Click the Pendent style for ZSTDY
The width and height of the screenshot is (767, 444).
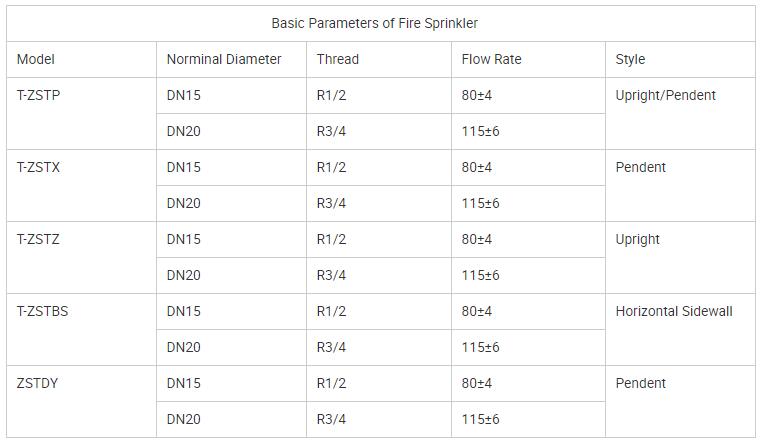[x=641, y=384]
